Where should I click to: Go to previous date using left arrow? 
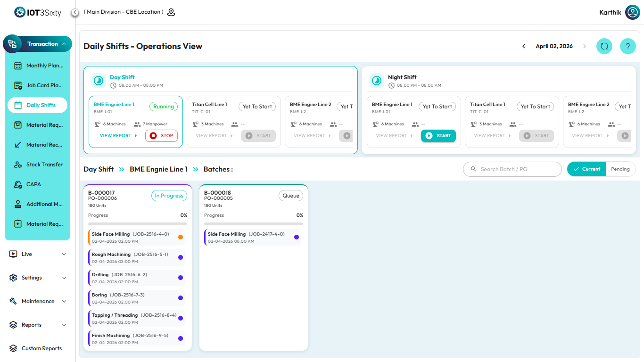[x=524, y=46]
